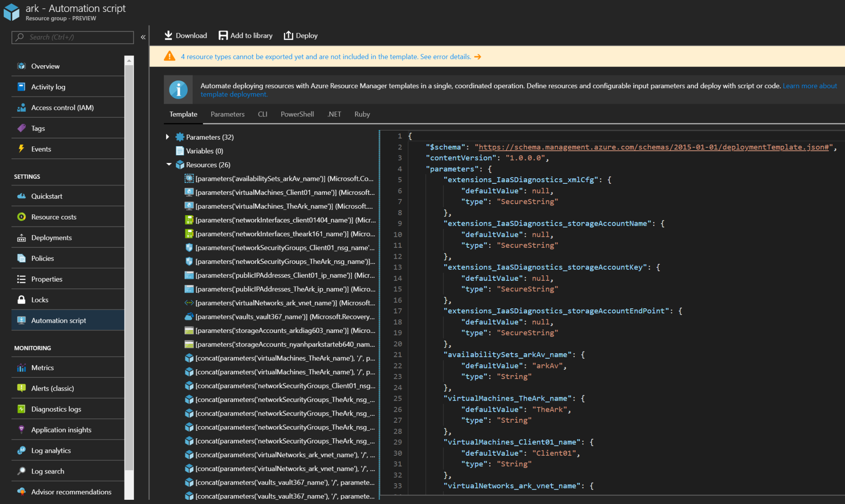Open the CLI tab

pyautogui.click(x=263, y=114)
